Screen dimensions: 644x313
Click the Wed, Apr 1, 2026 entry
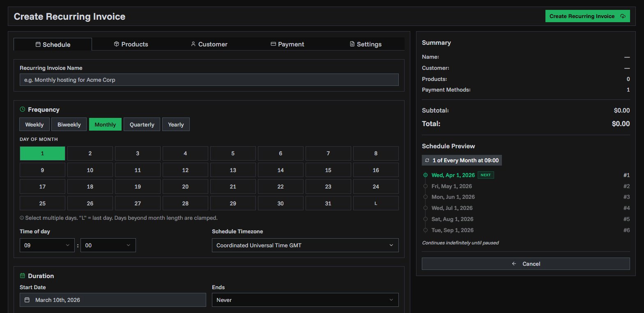[x=453, y=175]
